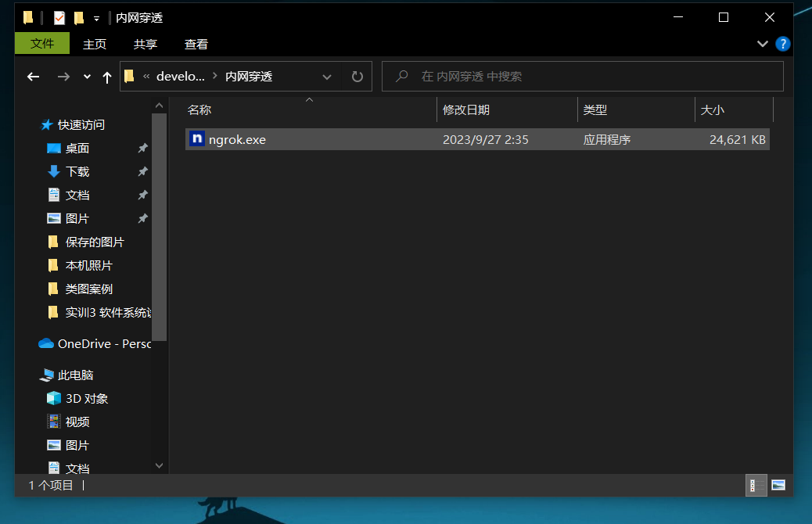Click the 内网穿透 breadcrumb segment
The height and width of the screenshot is (524, 812).
pos(249,76)
